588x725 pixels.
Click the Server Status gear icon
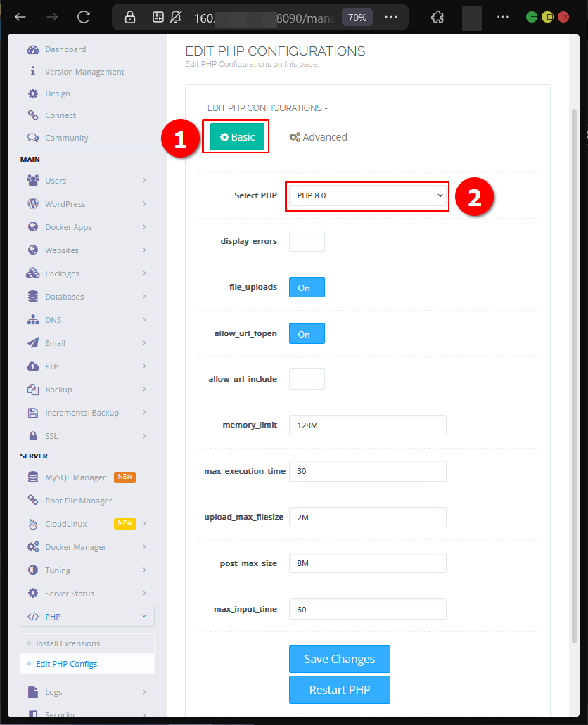33,594
